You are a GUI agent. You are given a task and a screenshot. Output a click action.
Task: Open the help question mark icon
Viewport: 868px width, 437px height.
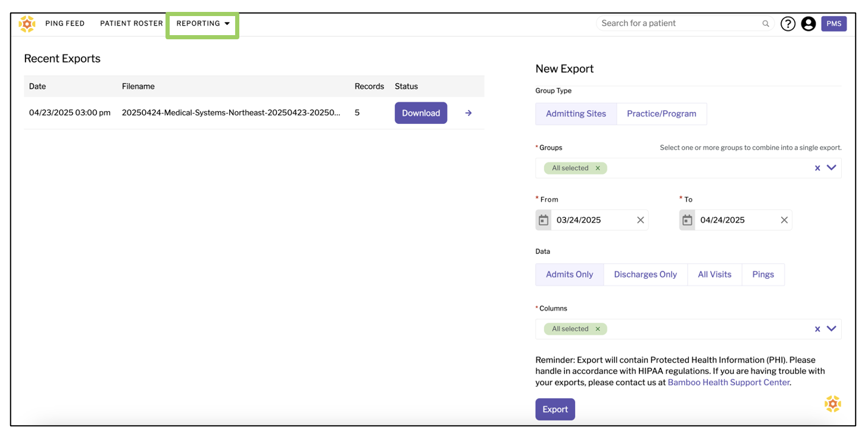click(x=788, y=24)
